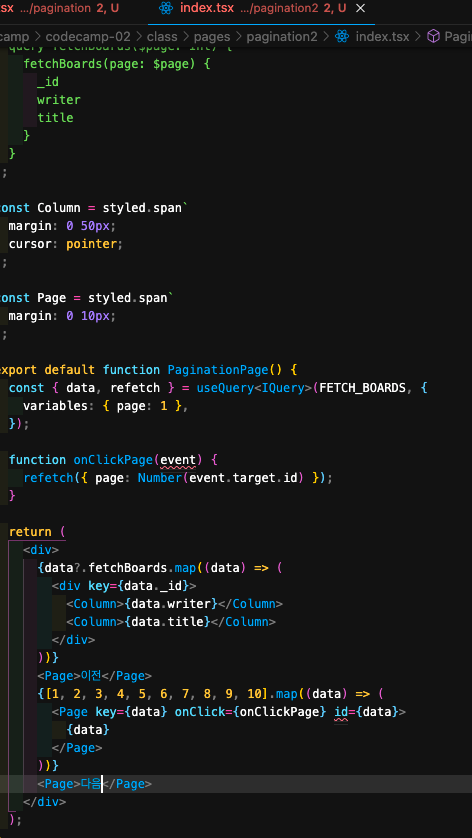The image size is (472, 838).
Task: Click the {data.title} Column line
Action: 171,622
